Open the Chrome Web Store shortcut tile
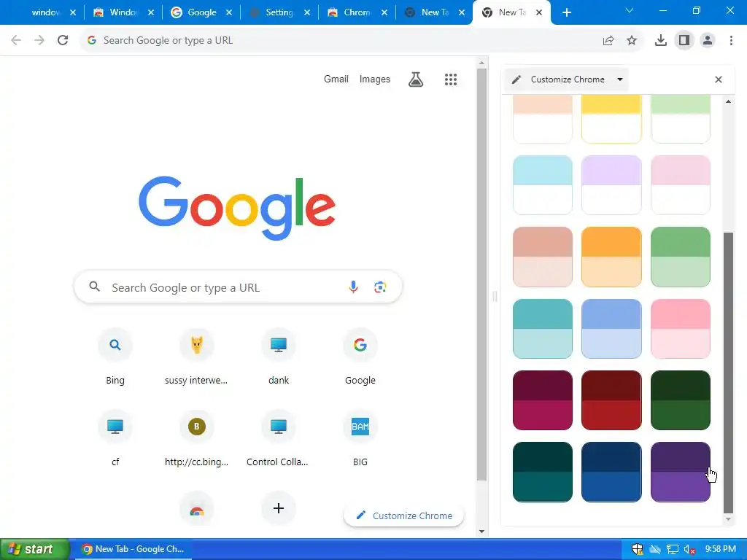 point(197,508)
